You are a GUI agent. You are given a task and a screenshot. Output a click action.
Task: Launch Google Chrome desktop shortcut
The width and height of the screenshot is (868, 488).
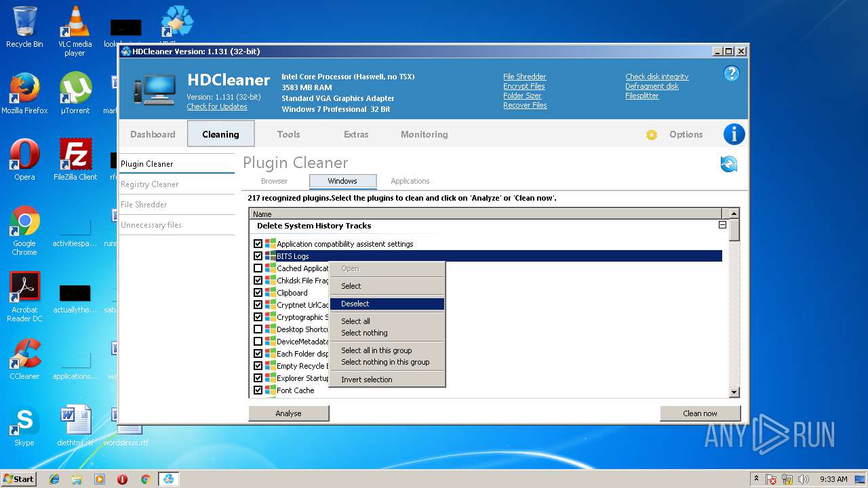(24, 231)
